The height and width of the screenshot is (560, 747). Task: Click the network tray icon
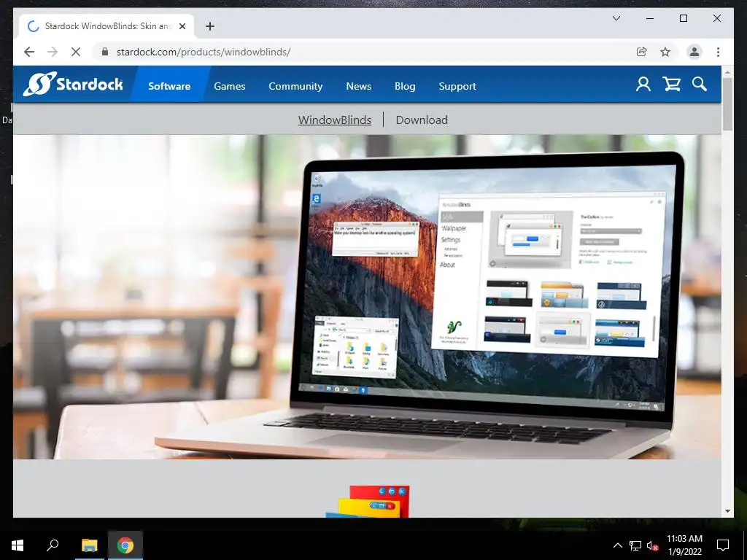pos(635,545)
